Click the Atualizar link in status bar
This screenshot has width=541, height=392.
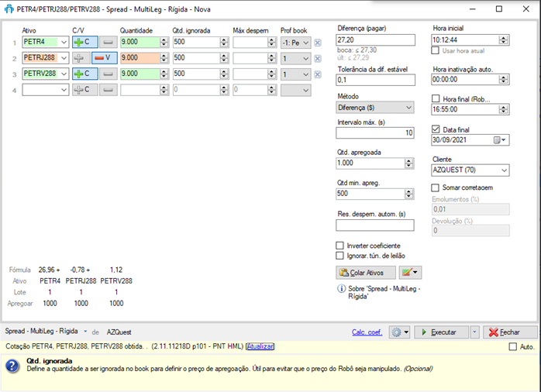pos(260,346)
